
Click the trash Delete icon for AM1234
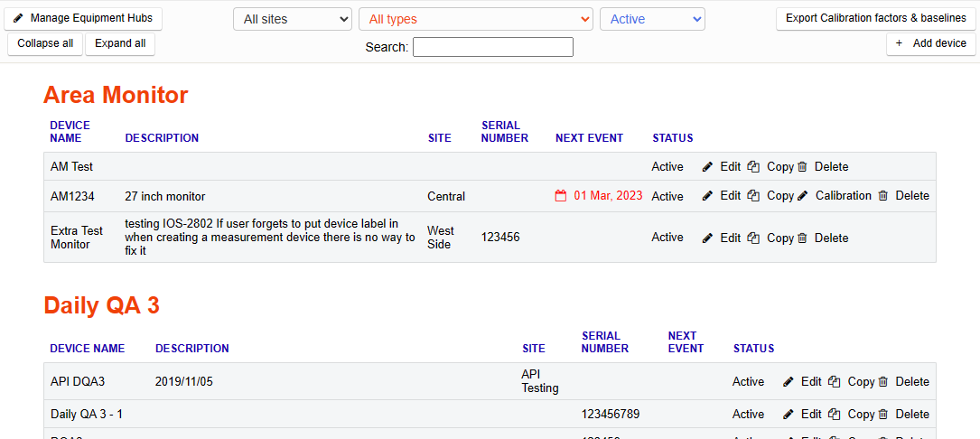(883, 196)
